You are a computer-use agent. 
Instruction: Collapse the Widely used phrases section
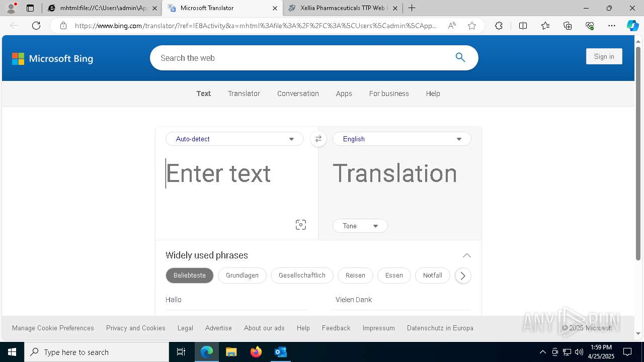click(x=467, y=255)
